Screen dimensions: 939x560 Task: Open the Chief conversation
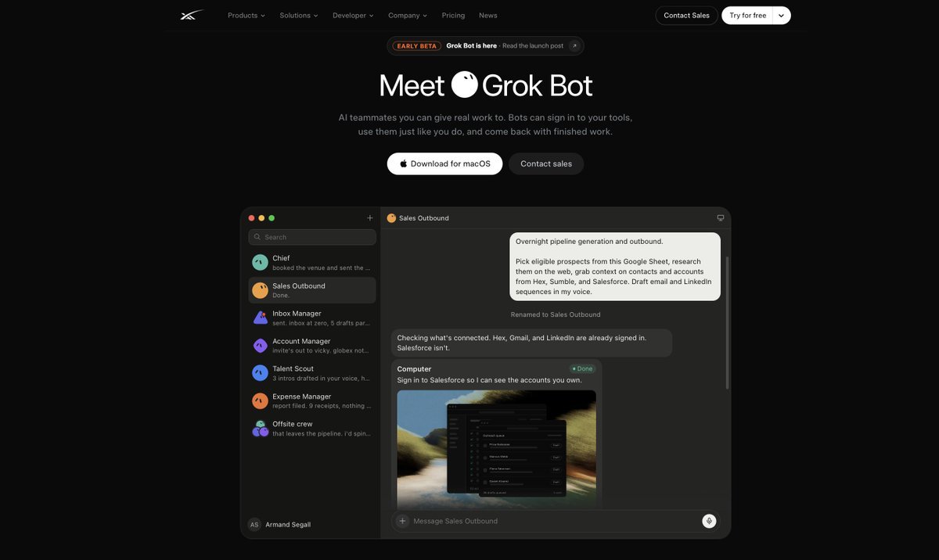pos(312,263)
